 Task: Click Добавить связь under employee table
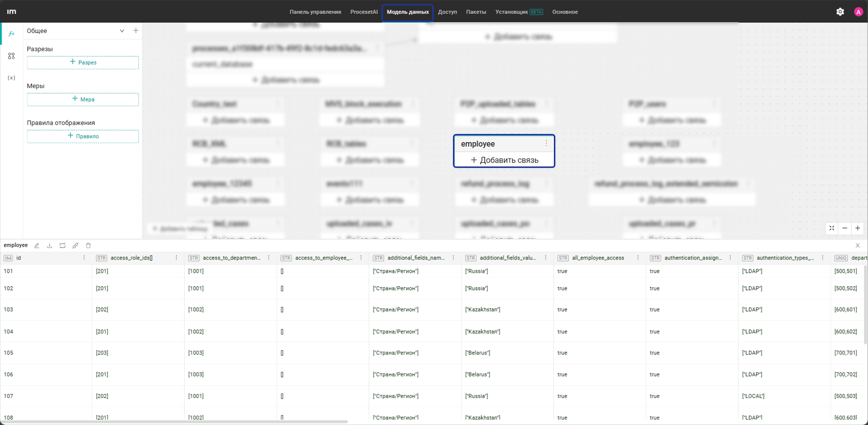[504, 160]
